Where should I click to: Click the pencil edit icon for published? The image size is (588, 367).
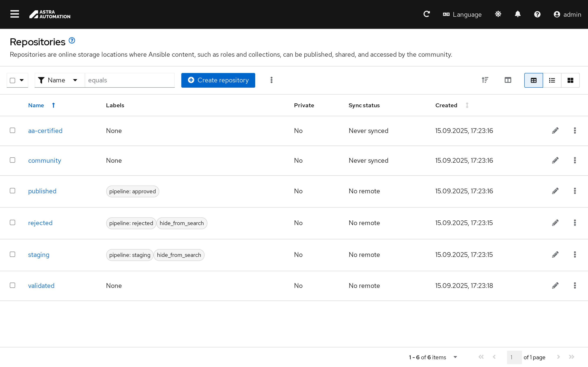pos(555,191)
